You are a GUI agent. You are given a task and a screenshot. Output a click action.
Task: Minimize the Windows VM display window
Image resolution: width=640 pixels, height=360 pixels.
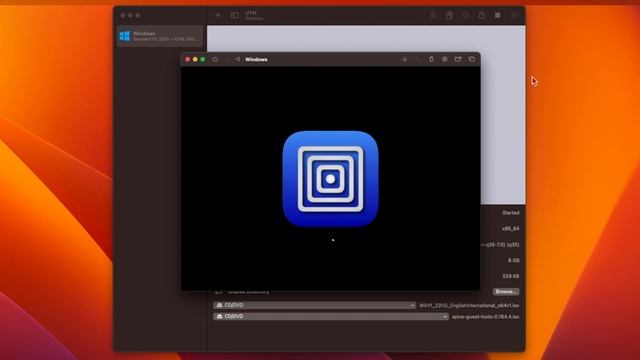tap(195, 60)
